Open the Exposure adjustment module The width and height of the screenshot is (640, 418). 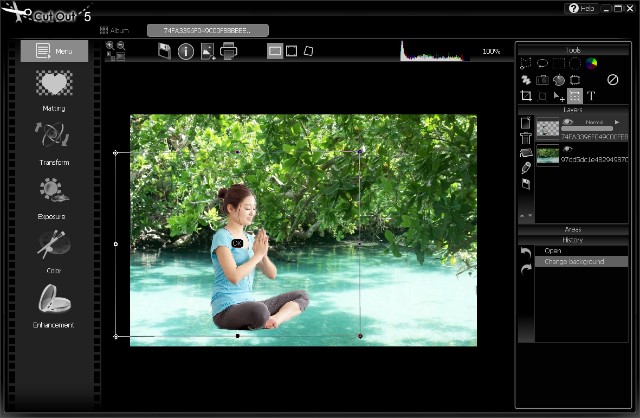54,194
